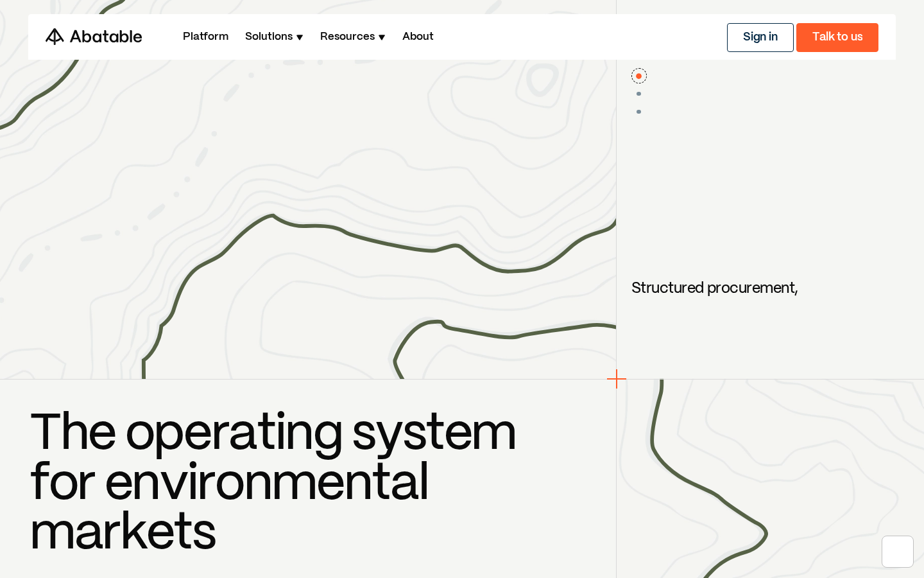Go to the About page
The height and width of the screenshot is (578, 924).
418,37
